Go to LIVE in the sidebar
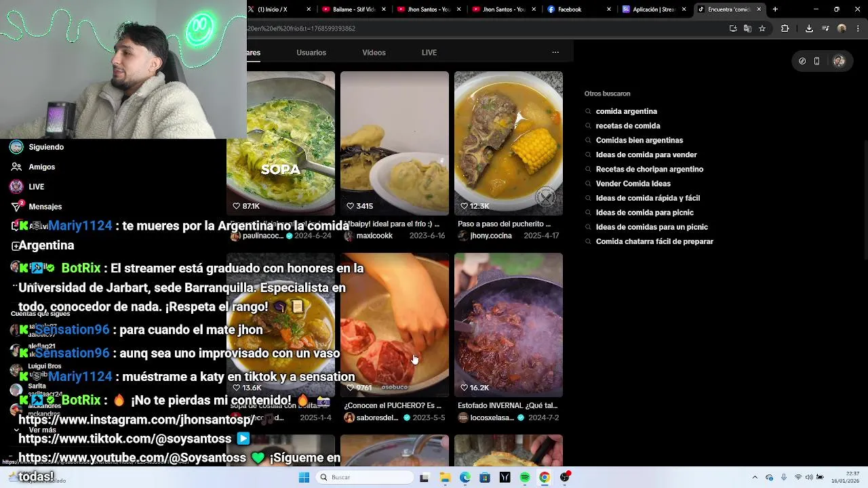This screenshot has height=488, width=868. click(37, 186)
